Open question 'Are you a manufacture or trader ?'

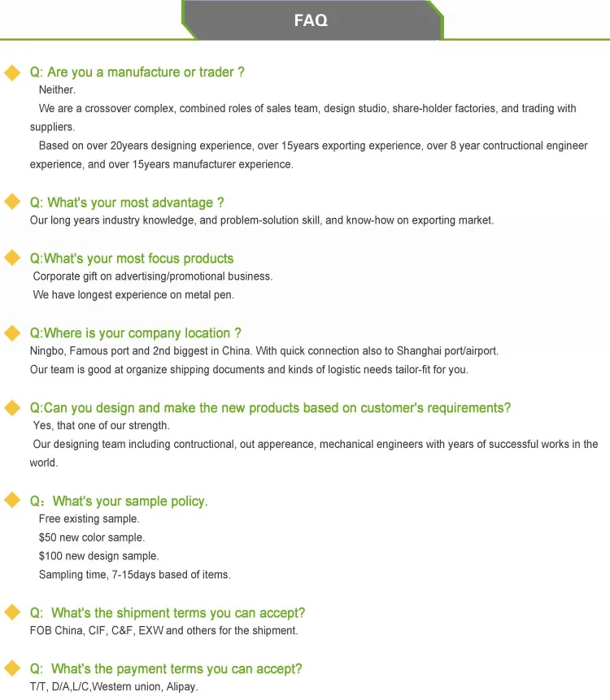pos(137,72)
